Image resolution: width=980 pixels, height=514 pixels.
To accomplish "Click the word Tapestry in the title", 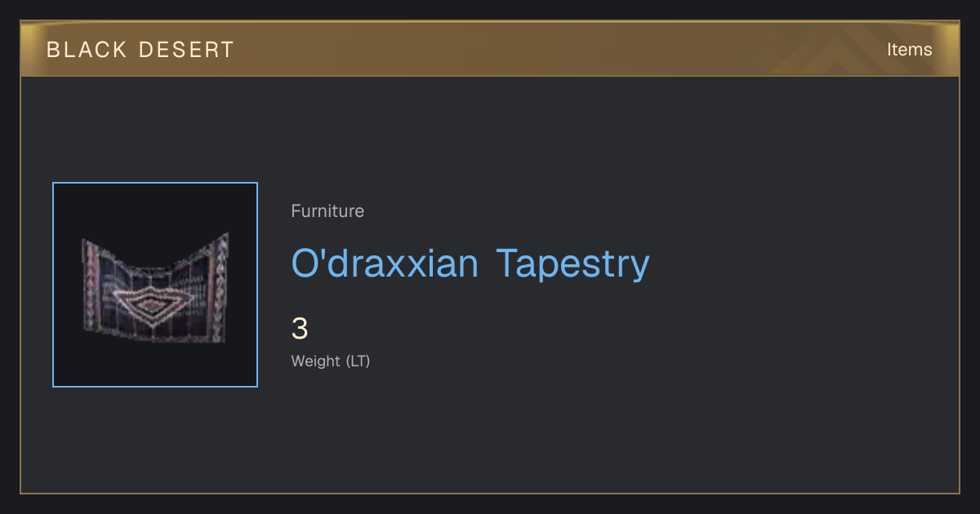I will coord(573,264).
